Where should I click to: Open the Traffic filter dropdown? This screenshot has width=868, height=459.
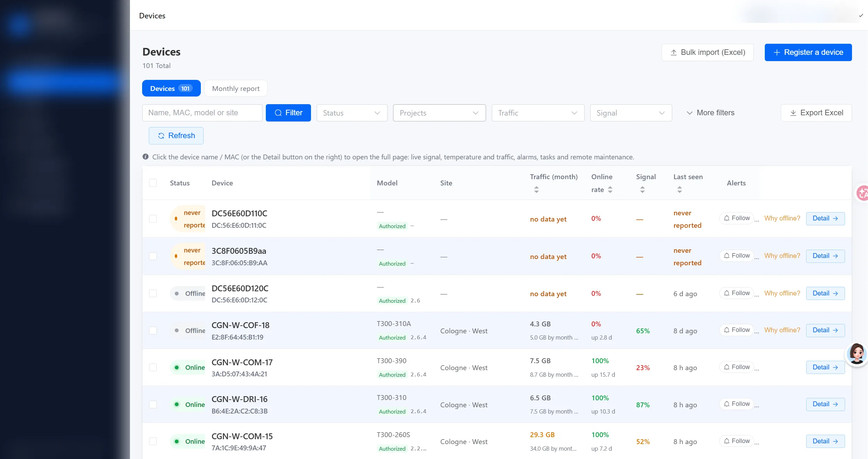pos(538,113)
